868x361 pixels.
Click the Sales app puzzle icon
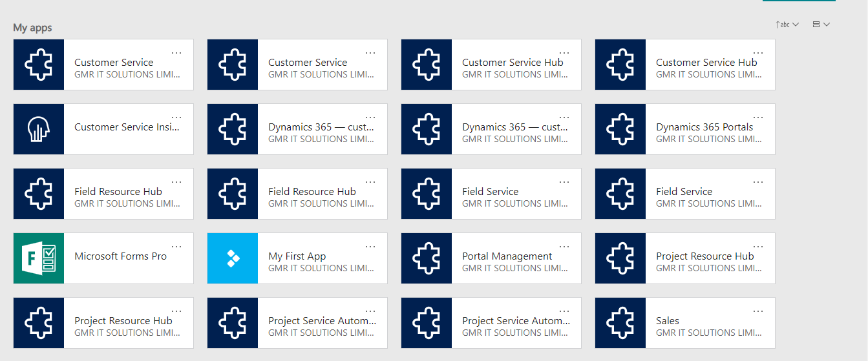620,323
